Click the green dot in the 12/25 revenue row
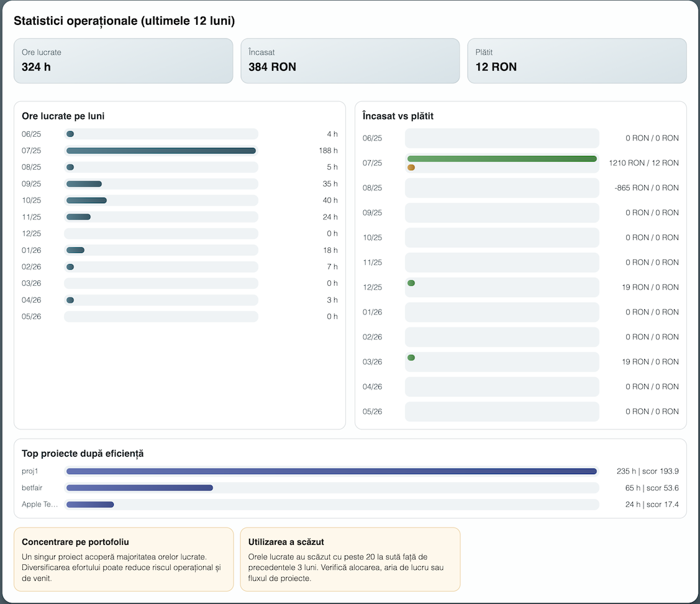Viewport: 700px width, 604px height. point(411,283)
